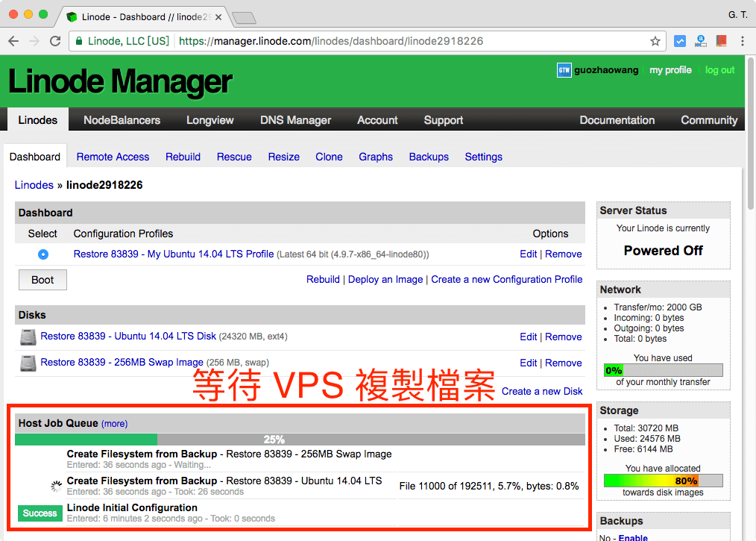Click the Boot button

point(42,279)
